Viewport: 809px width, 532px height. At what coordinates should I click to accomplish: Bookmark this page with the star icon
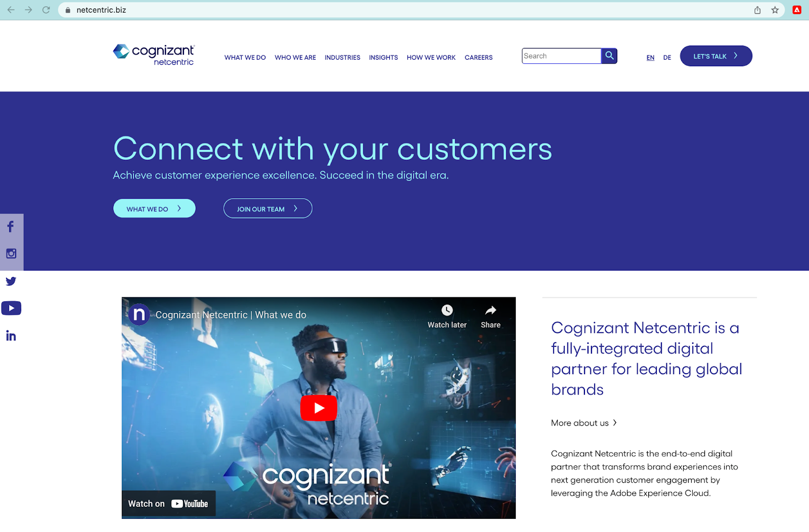click(x=775, y=10)
